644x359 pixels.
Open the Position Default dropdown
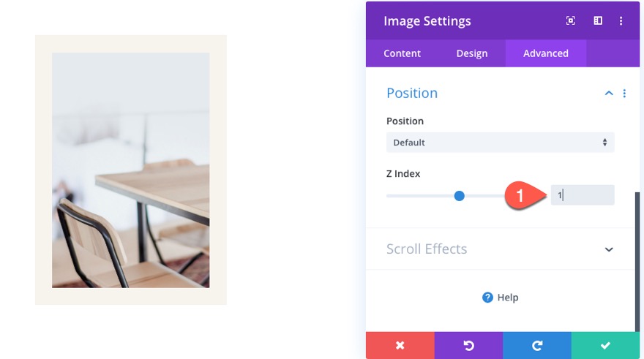500,143
